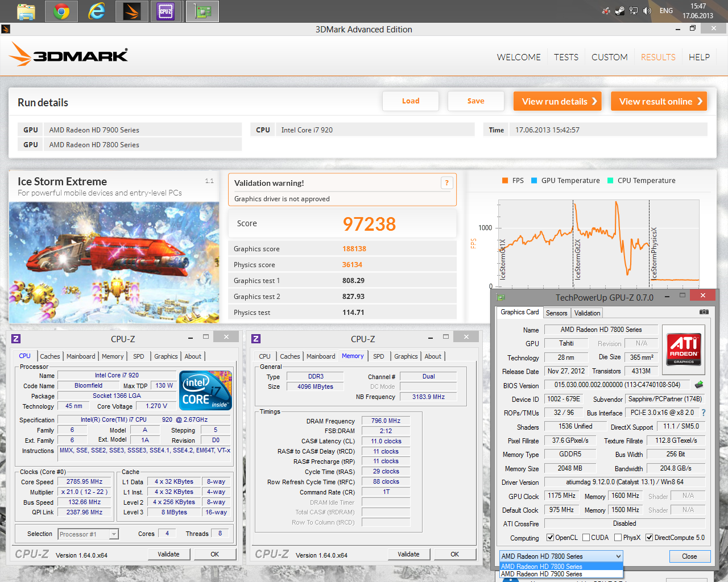Switch to 3DMark taskbar icon
728x582 pixels.
click(131, 11)
